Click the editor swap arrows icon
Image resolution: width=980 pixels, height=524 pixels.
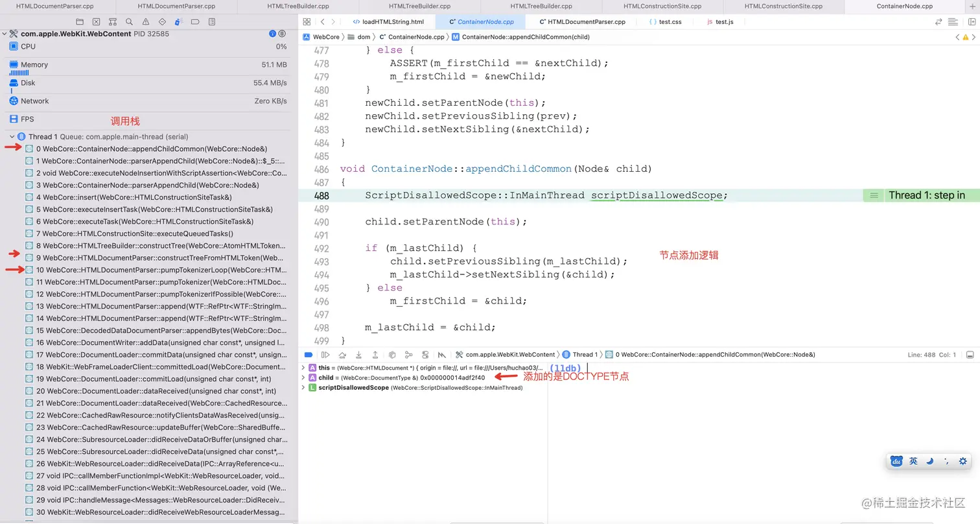(x=939, y=21)
